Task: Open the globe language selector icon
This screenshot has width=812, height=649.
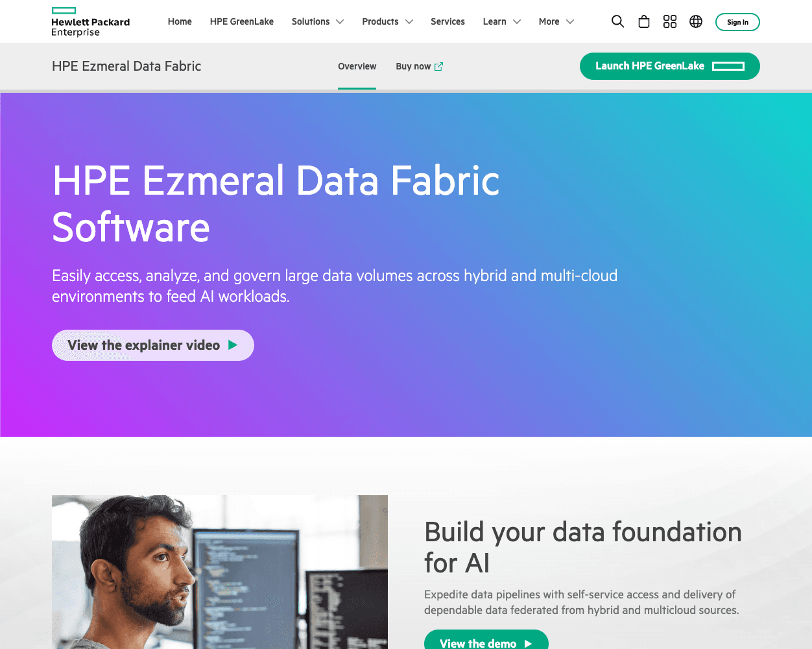Action: [x=695, y=21]
